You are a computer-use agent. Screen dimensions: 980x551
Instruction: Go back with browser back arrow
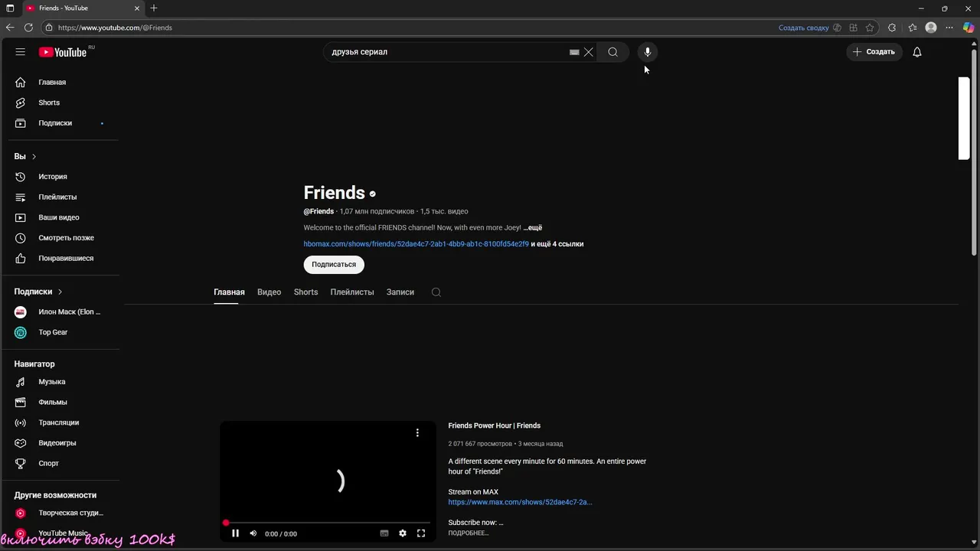(x=10, y=28)
